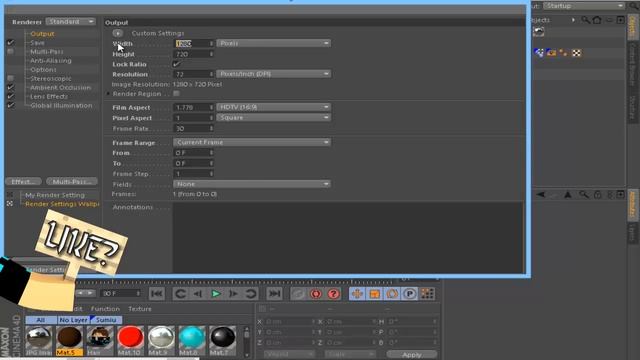Viewport: 640px width, 360px height.
Task: Toggle position keying in the timeline toolbar
Action: 357,294
